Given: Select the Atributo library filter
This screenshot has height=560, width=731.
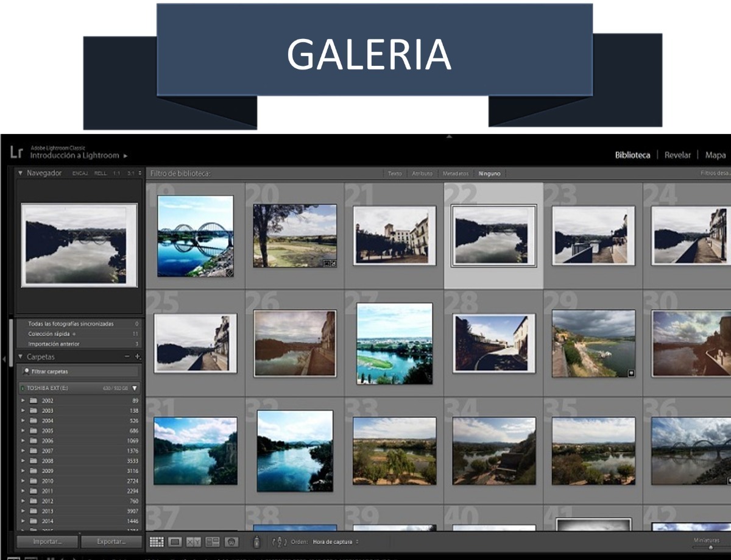Looking at the screenshot, I should pyautogui.click(x=422, y=174).
